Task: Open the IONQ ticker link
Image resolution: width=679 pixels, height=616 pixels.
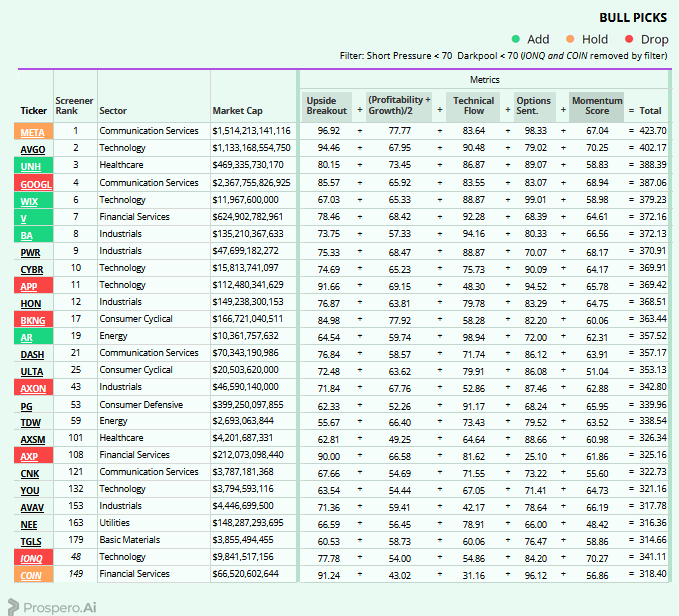Action: click(x=32, y=558)
